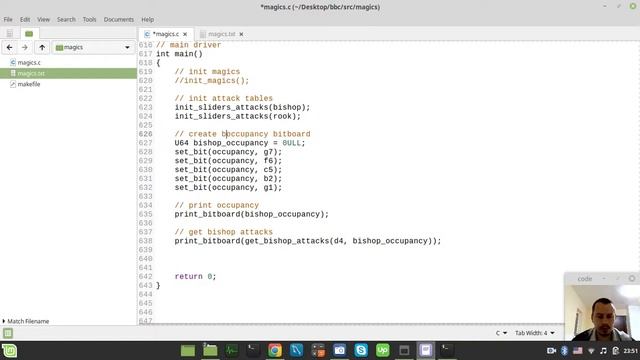Open the Linux Mint start menu
This screenshot has width=640, height=360.
[x=9, y=351]
